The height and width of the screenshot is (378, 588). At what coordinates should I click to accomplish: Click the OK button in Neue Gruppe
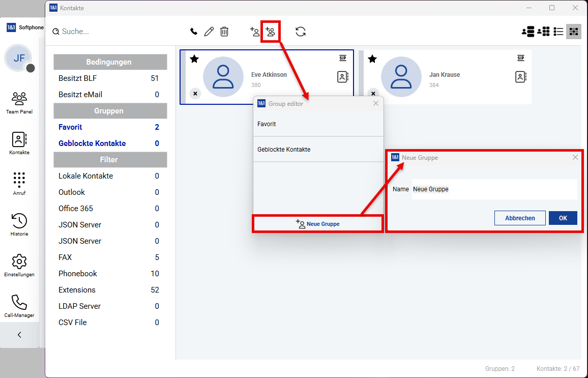(563, 218)
